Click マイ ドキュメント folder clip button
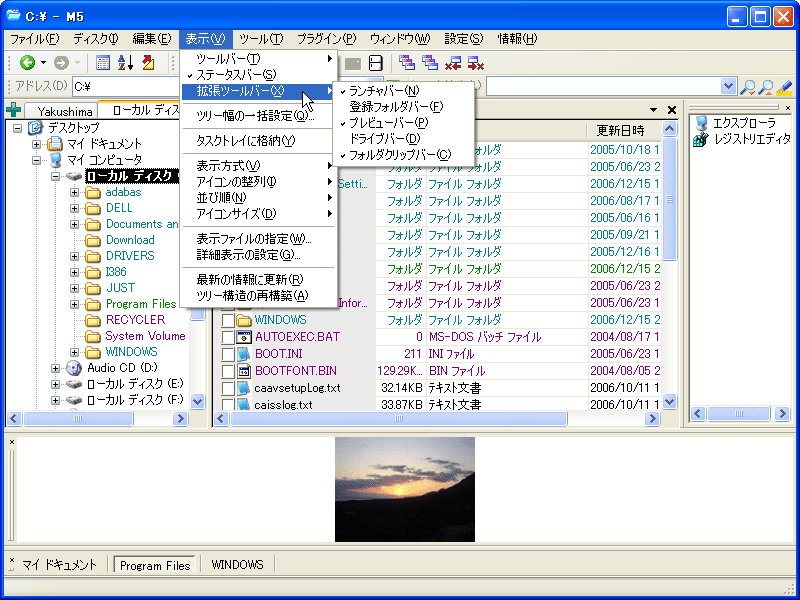Image resolution: width=800 pixels, height=600 pixels. pyautogui.click(x=60, y=565)
